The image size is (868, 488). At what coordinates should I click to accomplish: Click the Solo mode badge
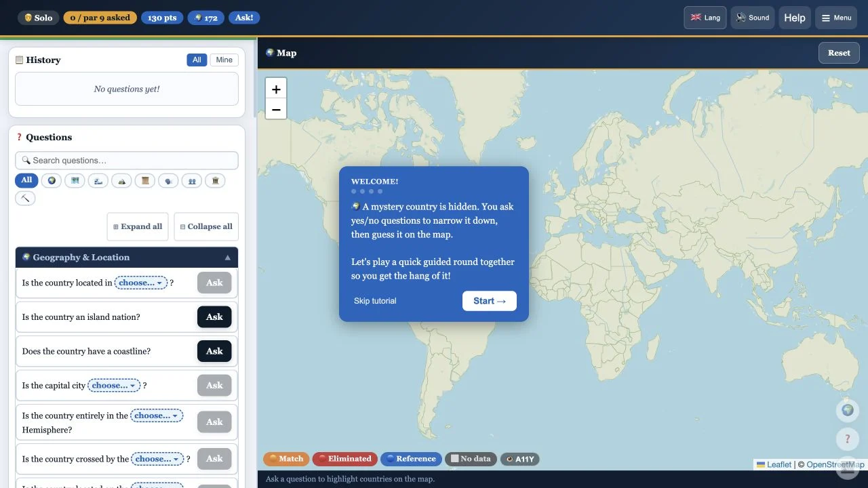(38, 18)
